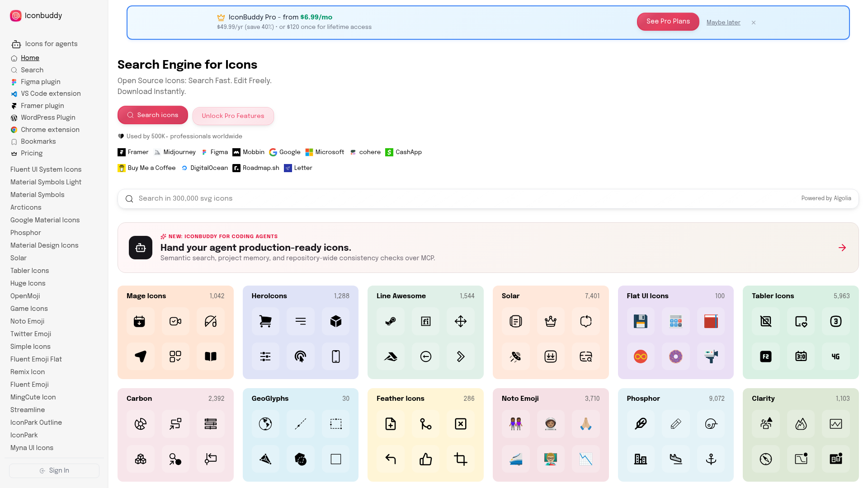Open the Carbon icon set title

[x=139, y=399]
